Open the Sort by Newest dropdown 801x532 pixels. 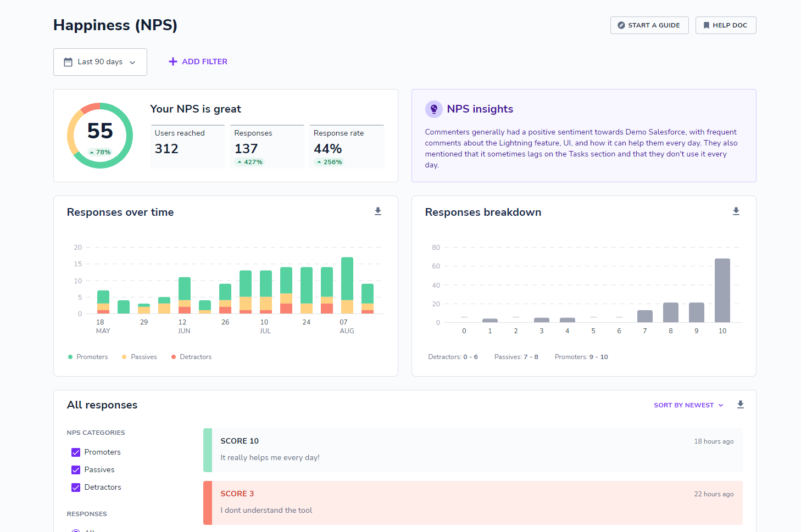[688, 405]
